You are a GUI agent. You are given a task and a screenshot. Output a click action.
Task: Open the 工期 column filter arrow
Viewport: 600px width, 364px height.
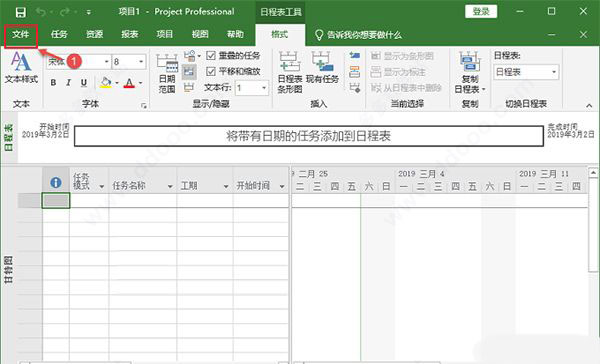226,186
